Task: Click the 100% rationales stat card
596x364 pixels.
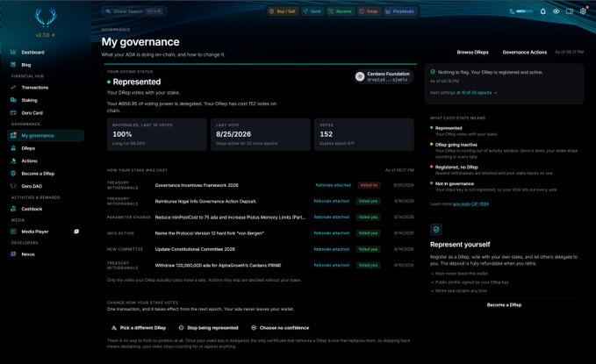Action: (x=156, y=134)
